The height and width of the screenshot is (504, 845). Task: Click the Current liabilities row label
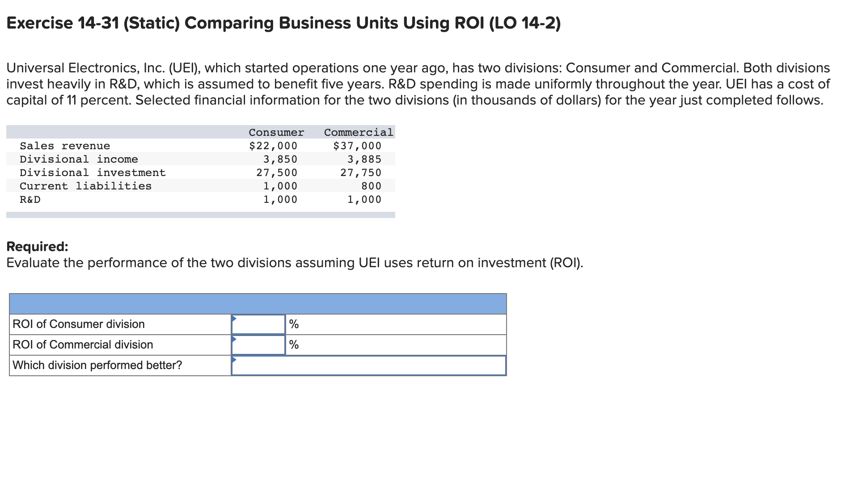85,186
